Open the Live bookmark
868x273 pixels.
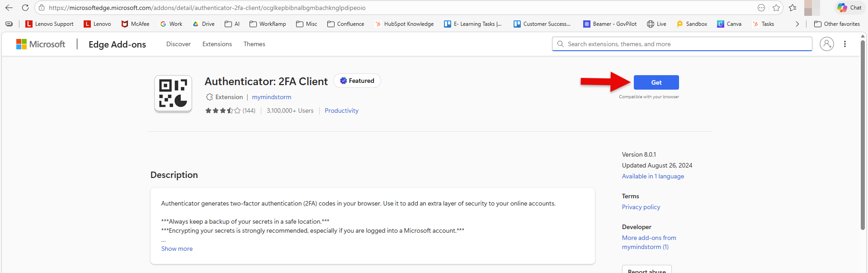pyautogui.click(x=656, y=24)
